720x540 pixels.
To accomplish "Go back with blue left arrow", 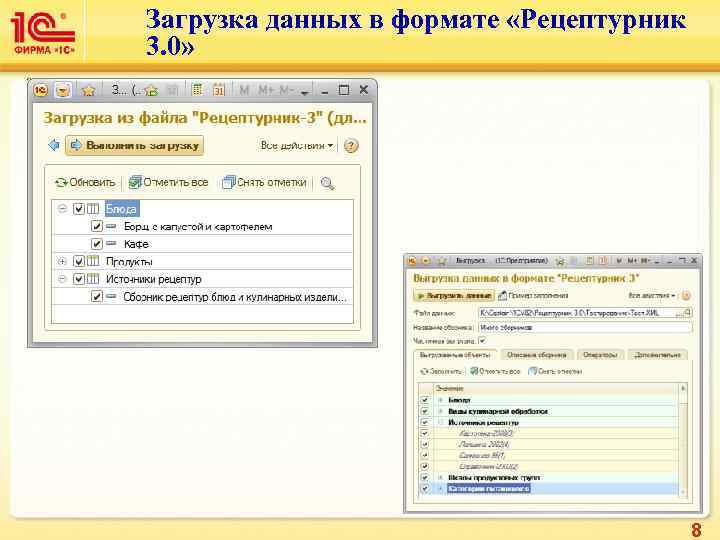I will click(x=54, y=145).
